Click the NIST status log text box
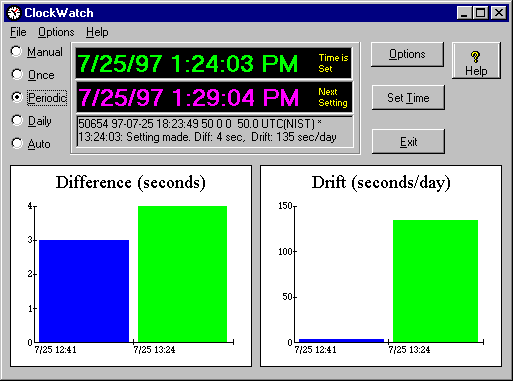The width and height of the screenshot is (513, 381). pyautogui.click(x=215, y=131)
